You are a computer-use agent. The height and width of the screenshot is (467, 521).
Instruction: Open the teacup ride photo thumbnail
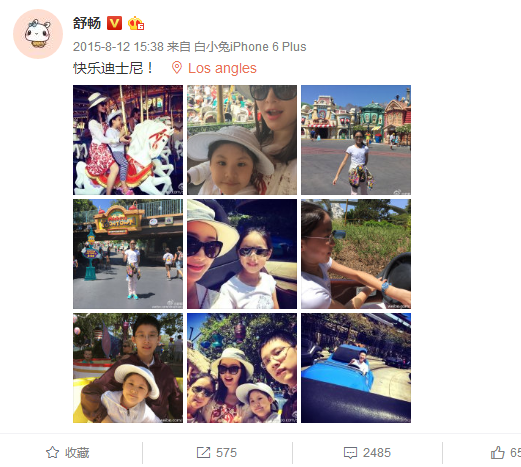[x=128, y=368]
